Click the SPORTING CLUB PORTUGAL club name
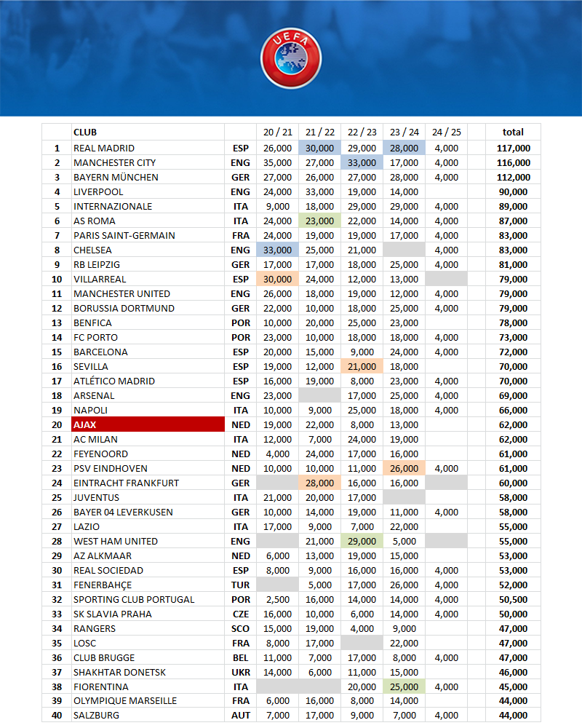 click(134, 599)
